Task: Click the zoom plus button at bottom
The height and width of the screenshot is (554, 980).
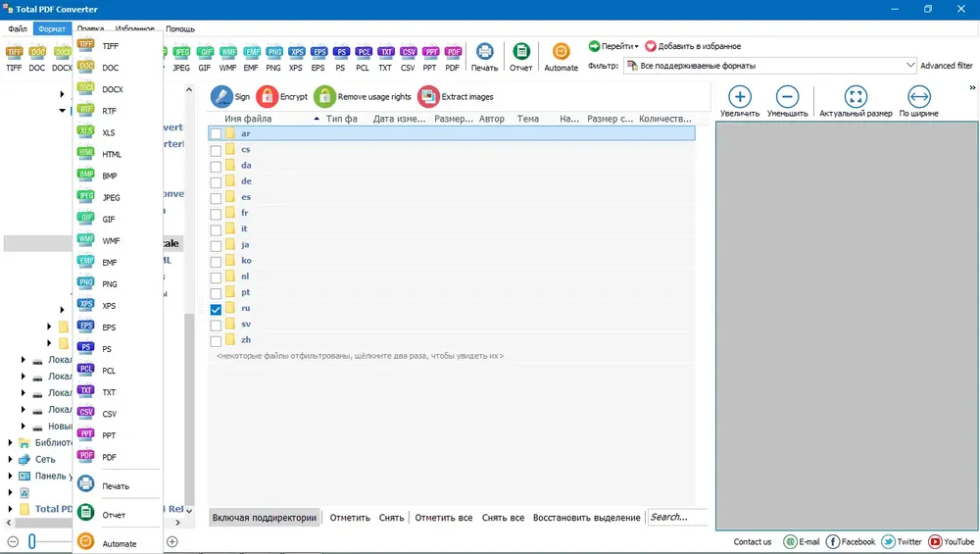Action: pos(172,541)
